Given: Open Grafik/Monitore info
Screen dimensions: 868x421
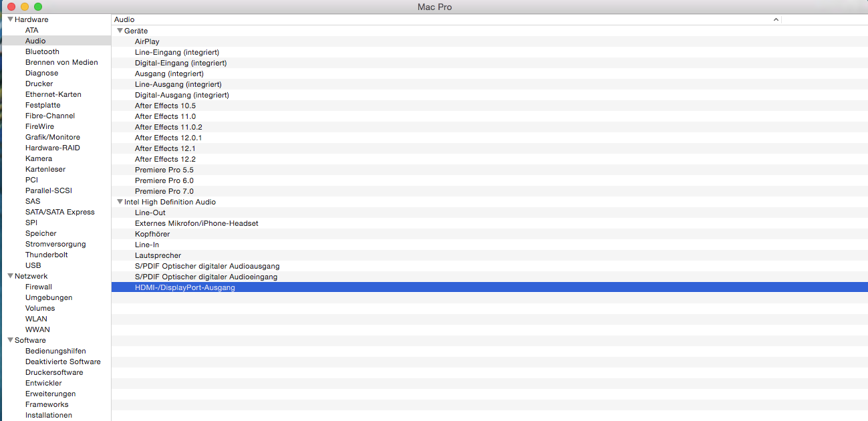Looking at the screenshot, I should (x=53, y=137).
